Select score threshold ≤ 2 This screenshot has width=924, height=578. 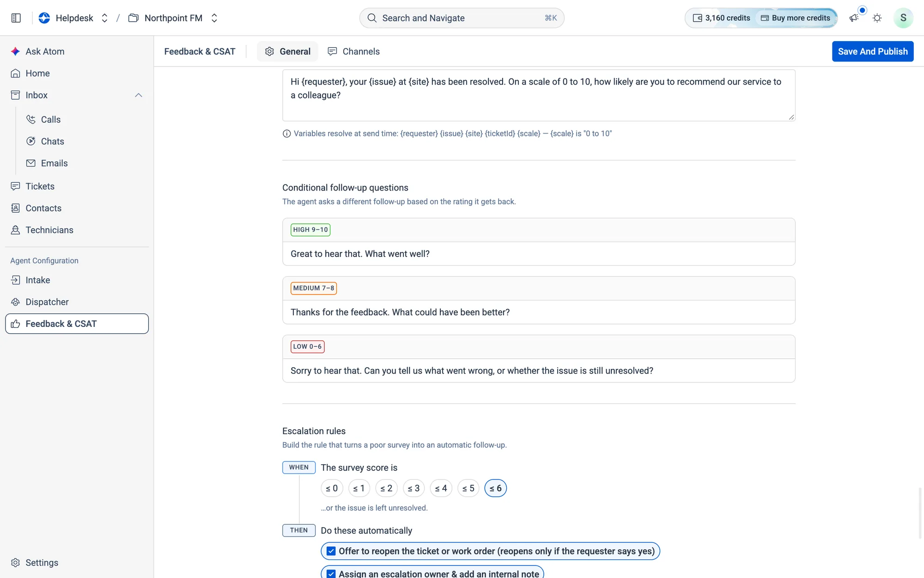tap(386, 488)
